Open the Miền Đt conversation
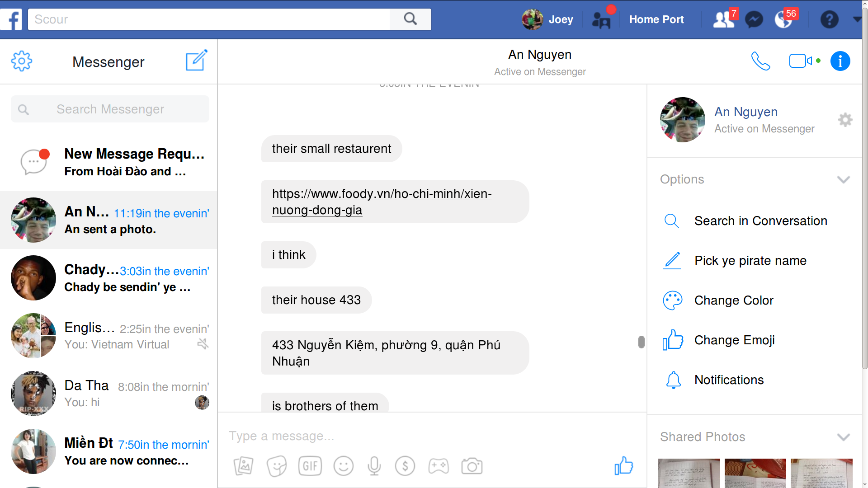Viewport: 868px width, 488px height. [x=108, y=451]
